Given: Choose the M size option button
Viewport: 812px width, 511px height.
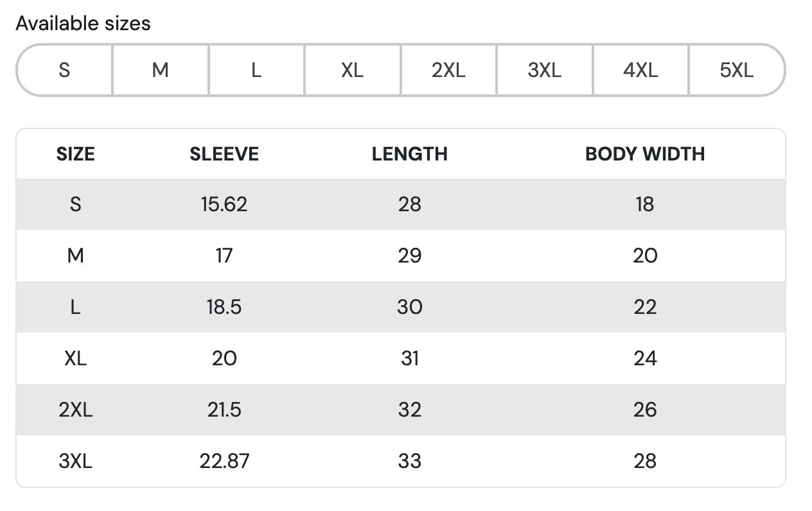Looking at the screenshot, I should pos(160,70).
